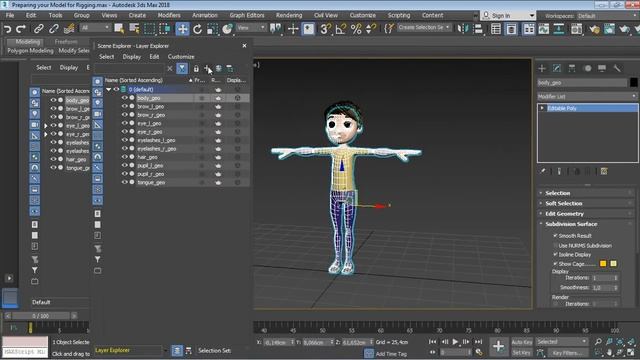640x360 pixels.
Task: Open the Customize menu in Layer Explorer
Action: click(181, 57)
